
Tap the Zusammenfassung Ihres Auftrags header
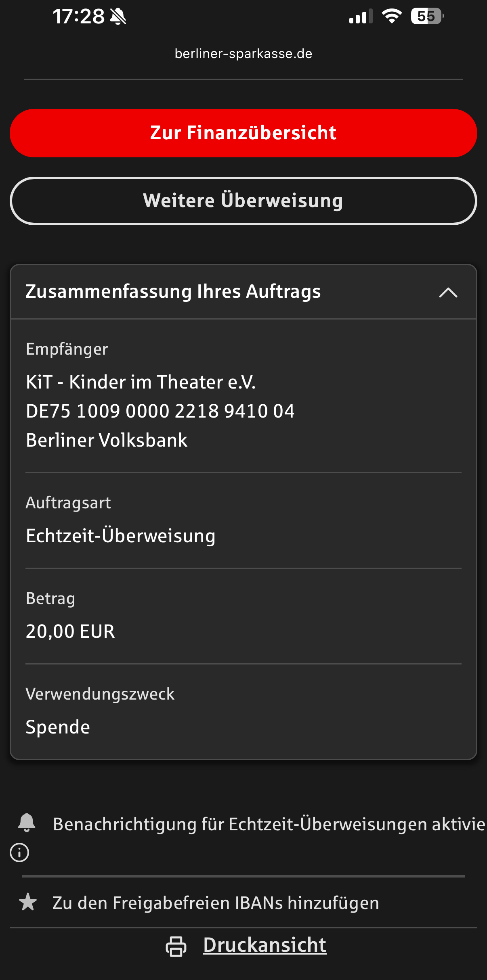click(173, 292)
